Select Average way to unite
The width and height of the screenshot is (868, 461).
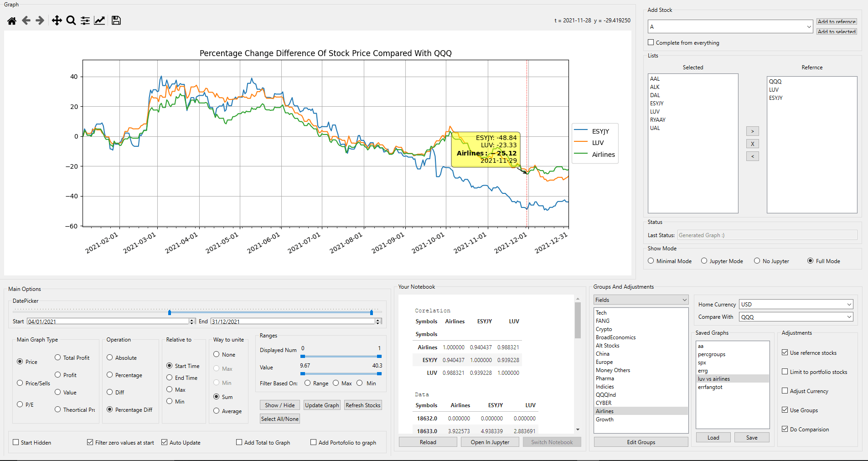(x=217, y=411)
